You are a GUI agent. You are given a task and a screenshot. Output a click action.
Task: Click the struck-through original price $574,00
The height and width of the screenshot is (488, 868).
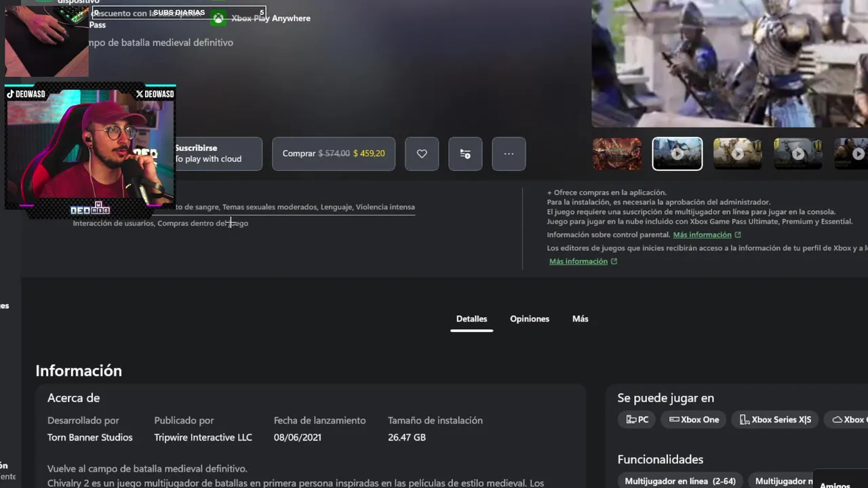(x=334, y=154)
